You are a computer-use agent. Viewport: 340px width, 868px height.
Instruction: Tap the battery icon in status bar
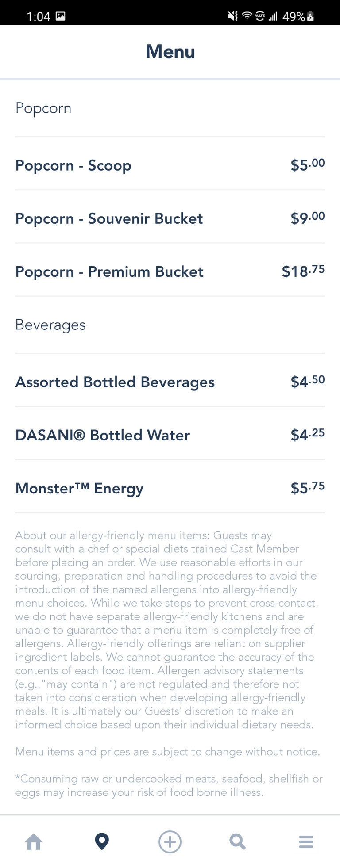311,17
